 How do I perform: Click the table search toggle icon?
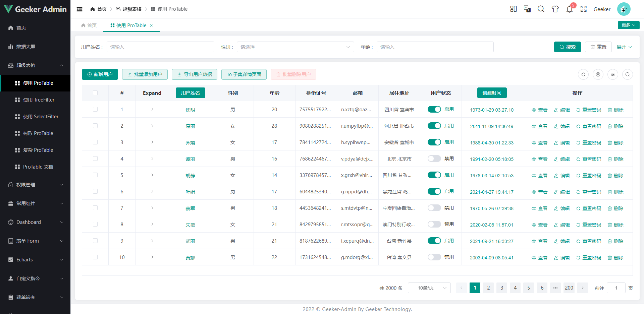[628, 74]
